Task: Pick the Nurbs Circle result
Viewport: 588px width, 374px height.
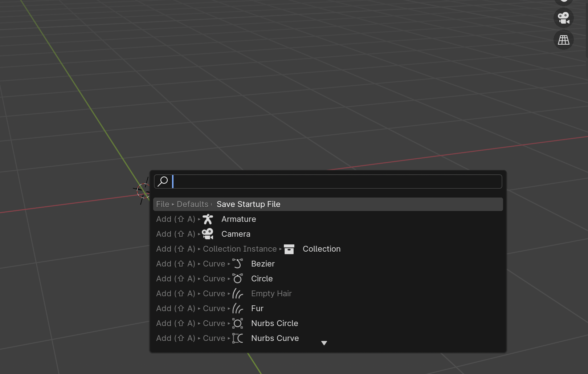Action: click(x=328, y=323)
